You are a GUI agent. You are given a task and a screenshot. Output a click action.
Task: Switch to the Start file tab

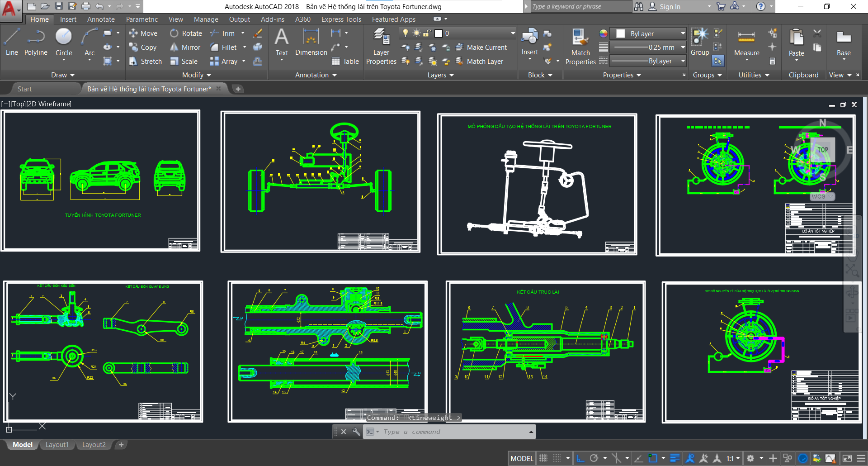click(x=24, y=89)
